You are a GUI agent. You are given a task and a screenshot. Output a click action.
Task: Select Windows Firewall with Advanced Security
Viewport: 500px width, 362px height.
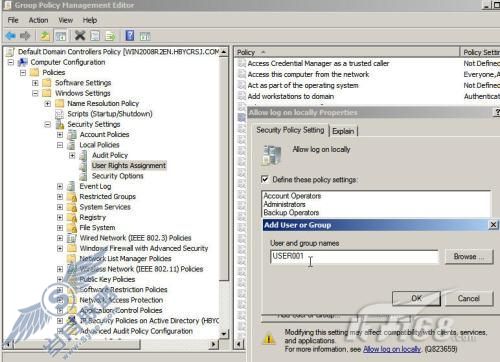pyautogui.click(x=144, y=248)
